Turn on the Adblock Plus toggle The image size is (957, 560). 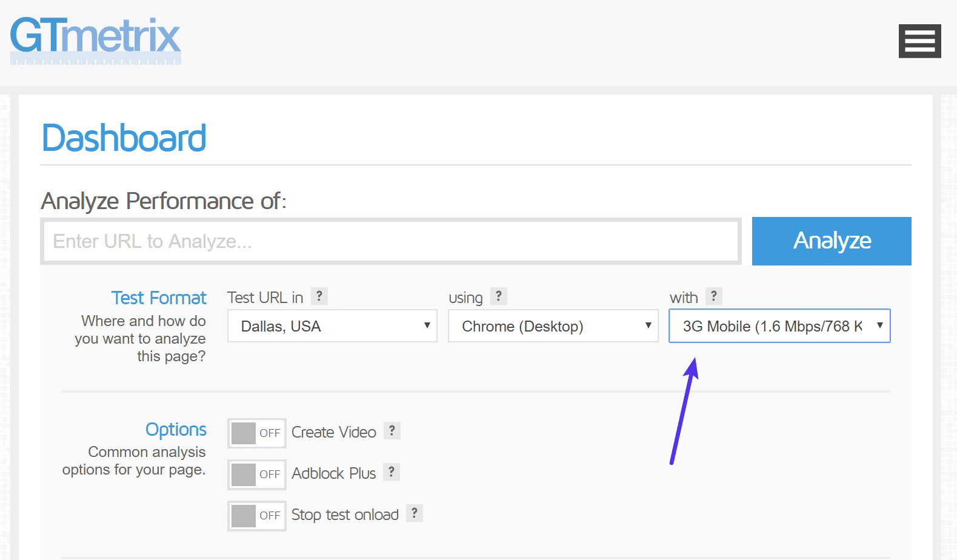[x=257, y=475]
